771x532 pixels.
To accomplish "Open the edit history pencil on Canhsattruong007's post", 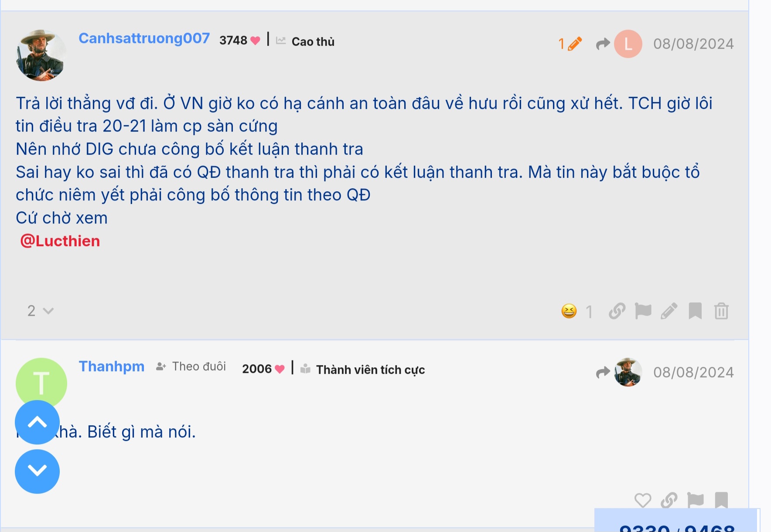I will click(570, 44).
